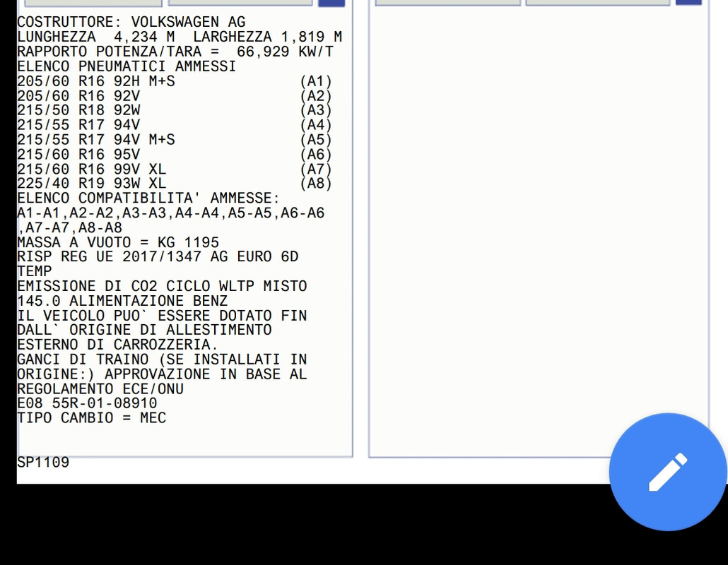
Task: Click '145.0 ALIMENTAZIONE BENZ' line
Action: pos(122,301)
